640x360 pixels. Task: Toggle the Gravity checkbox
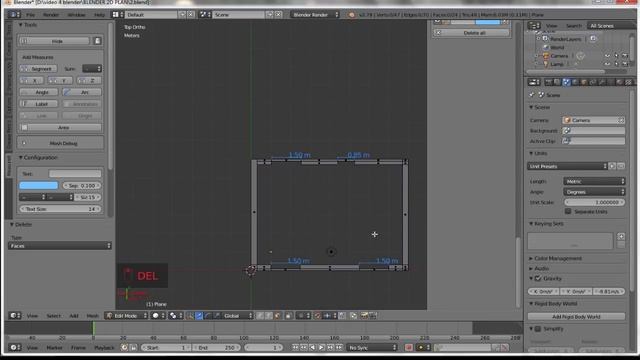click(538, 278)
